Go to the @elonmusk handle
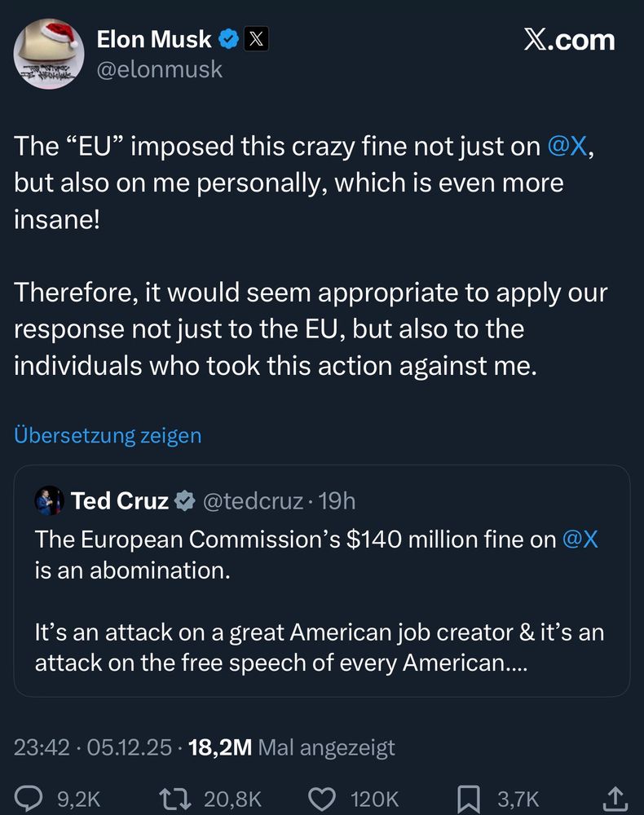Viewport: 644px width, 815px height. tap(160, 69)
